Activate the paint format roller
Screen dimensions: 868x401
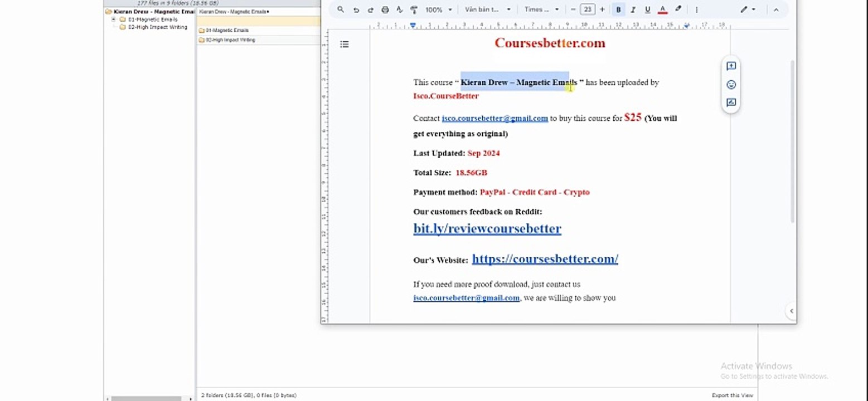tap(414, 9)
